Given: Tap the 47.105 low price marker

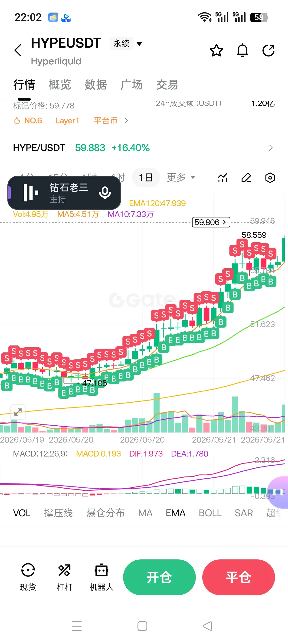Looking at the screenshot, I should tap(95, 383).
